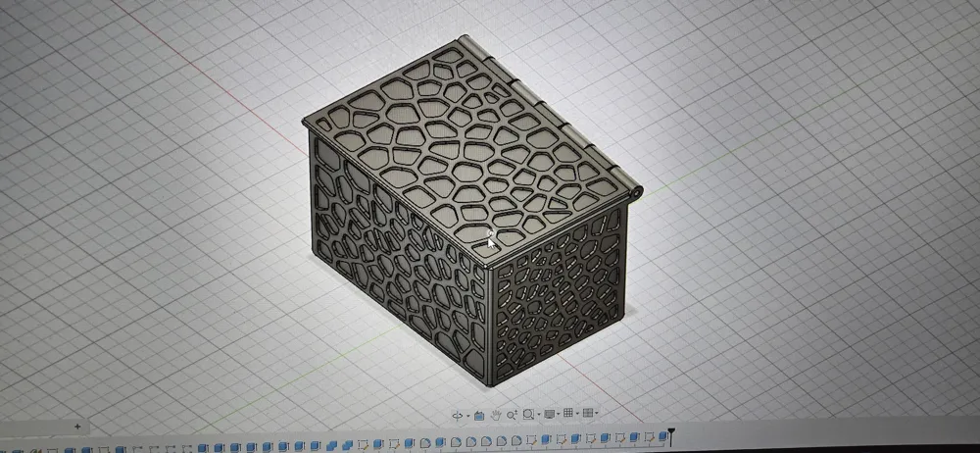Viewport: 980px width, 453px height.
Task: Open the Orbit type dropdown arrow
Action: pos(468,416)
